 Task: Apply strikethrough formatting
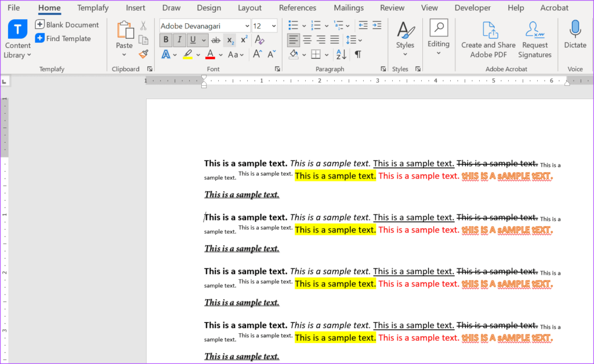216,40
